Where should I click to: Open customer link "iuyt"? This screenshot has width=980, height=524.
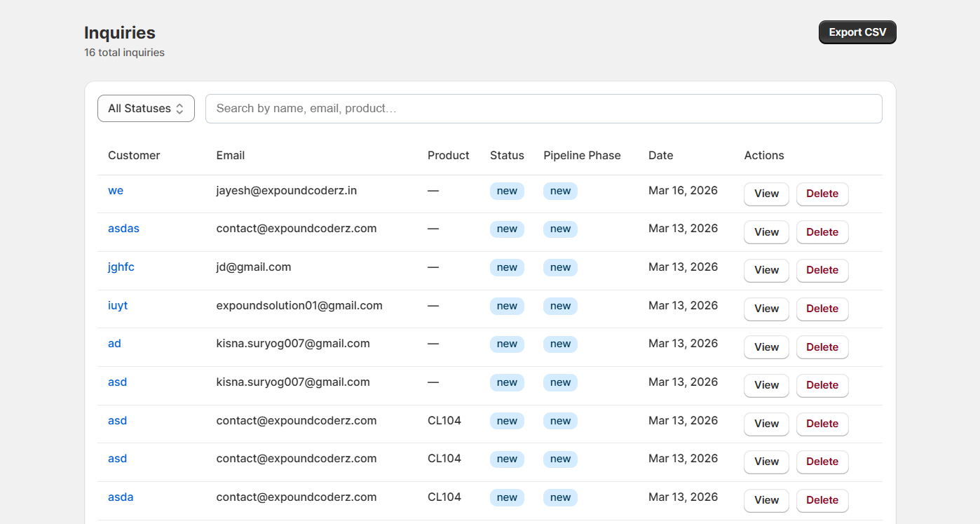[118, 306]
